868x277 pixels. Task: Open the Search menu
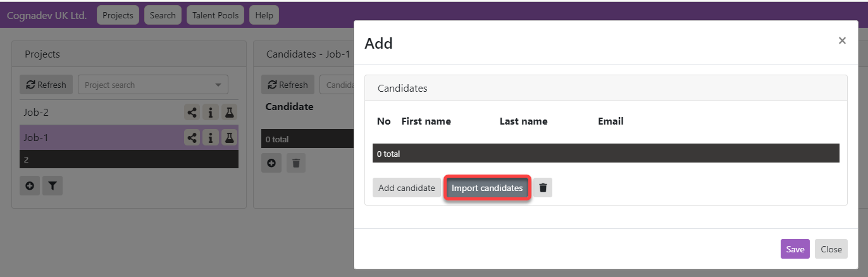tap(163, 15)
